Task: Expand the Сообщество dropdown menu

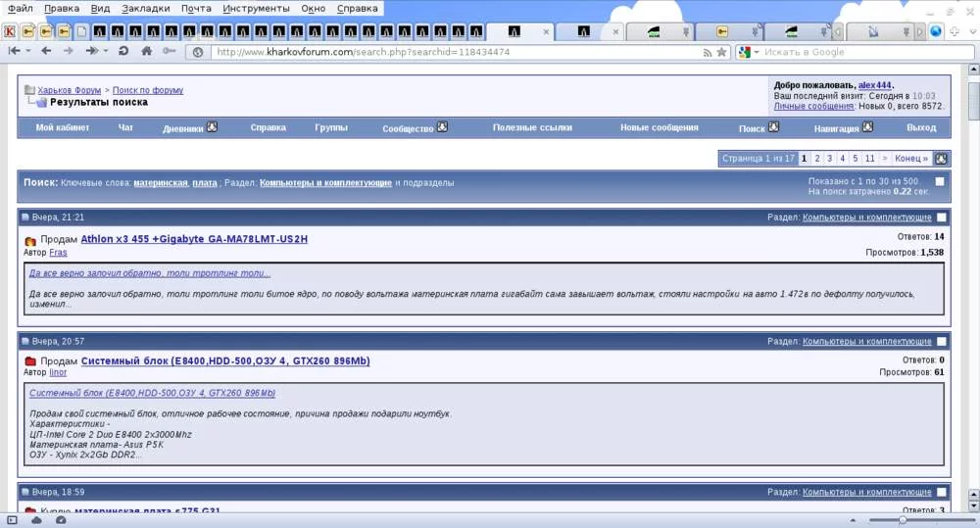Action: point(442,126)
